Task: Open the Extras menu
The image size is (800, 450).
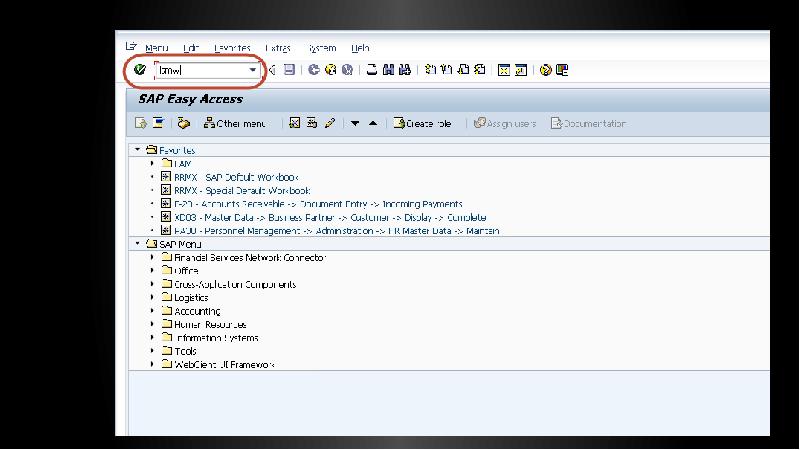Action: tap(278, 48)
